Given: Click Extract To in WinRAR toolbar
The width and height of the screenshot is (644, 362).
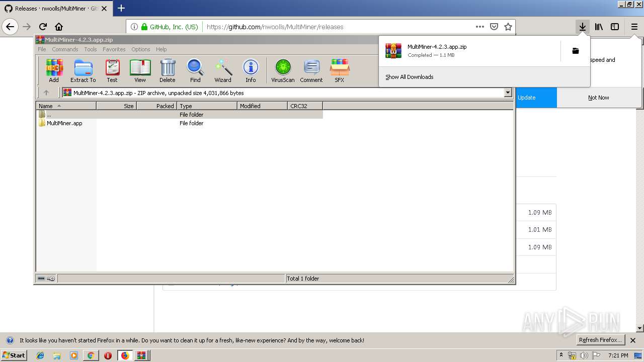Looking at the screenshot, I should (x=83, y=70).
